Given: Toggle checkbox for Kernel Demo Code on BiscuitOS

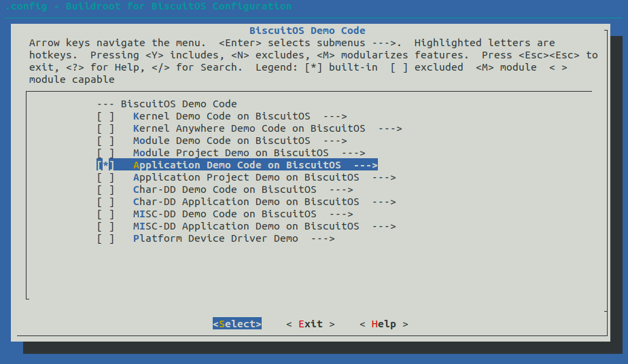Looking at the screenshot, I should click(105, 116).
